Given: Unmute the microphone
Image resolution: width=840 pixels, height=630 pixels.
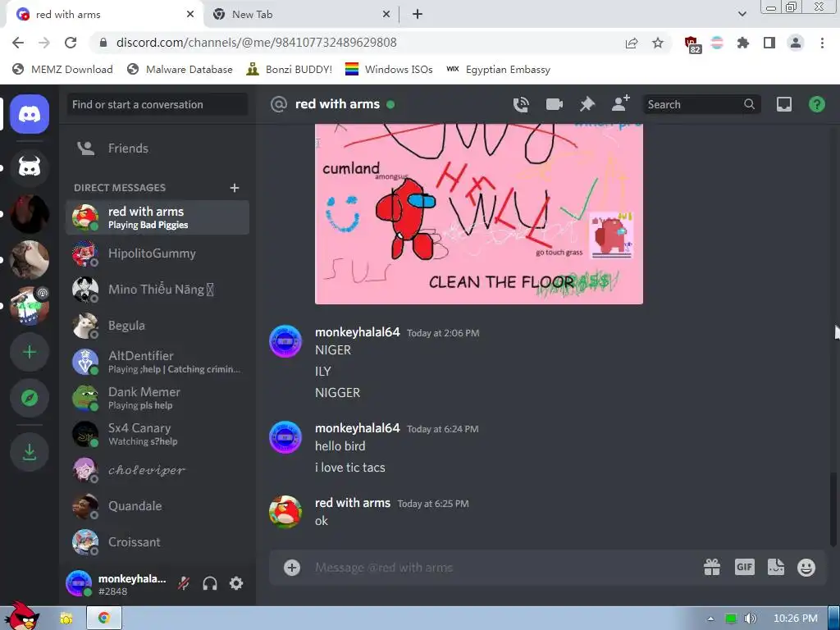Looking at the screenshot, I should pos(184,583).
